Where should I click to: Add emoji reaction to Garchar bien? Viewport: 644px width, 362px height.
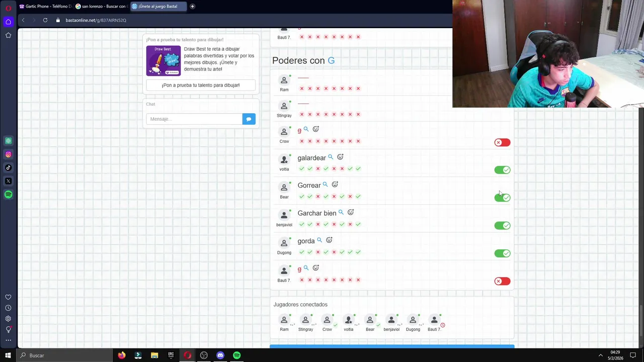(351, 212)
